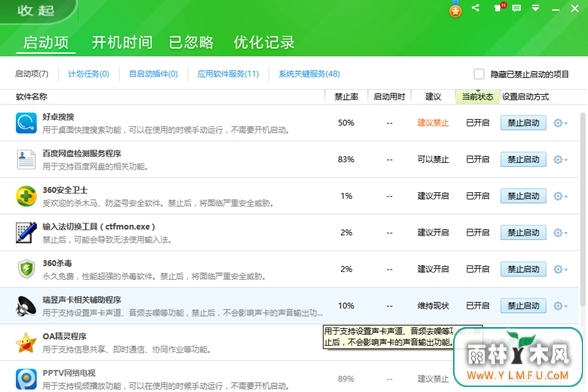Sort by 建议 column header
This screenshot has width=588, height=392.
click(x=433, y=97)
